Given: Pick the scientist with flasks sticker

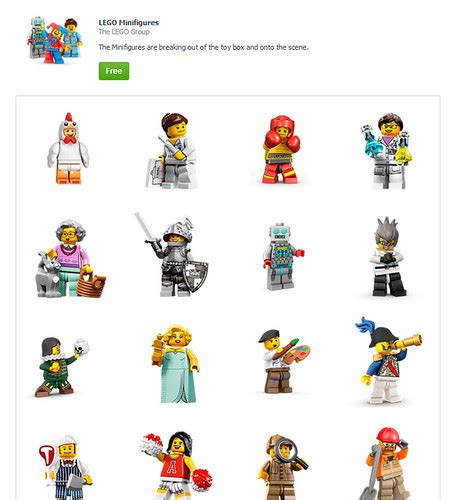Looking at the screenshot, I should click(x=387, y=151).
